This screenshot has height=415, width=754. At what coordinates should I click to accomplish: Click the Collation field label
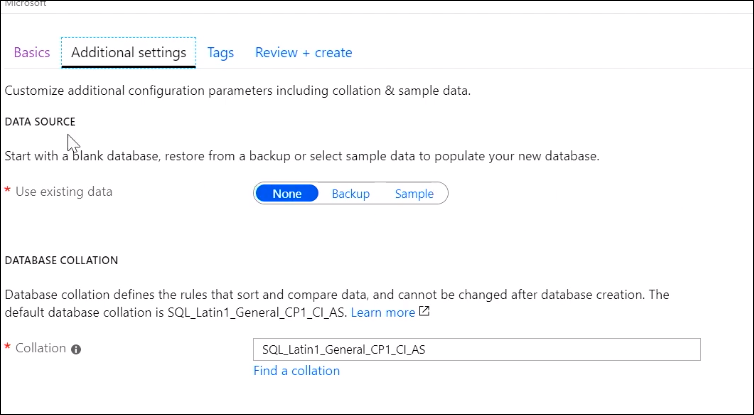click(x=41, y=348)
